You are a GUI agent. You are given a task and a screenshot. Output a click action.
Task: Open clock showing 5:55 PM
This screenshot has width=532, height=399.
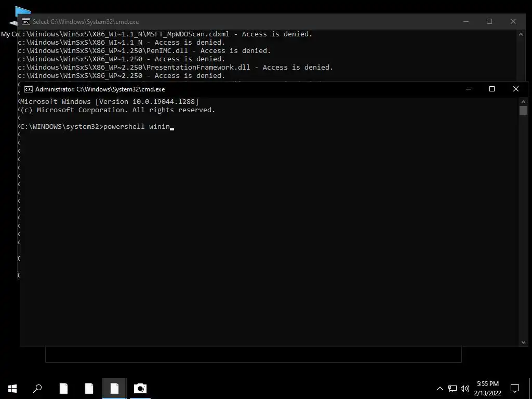pyautogui.click(x=487, y=389)
